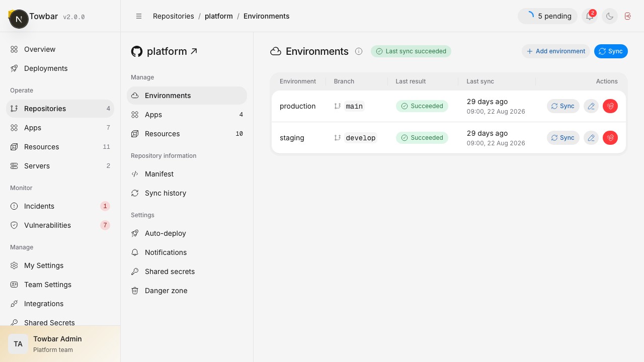Viewport: 644px width, 362px height.
Task: Click the Incidents count badge 1
Action: pyautogui.click(x=105, y=206)
